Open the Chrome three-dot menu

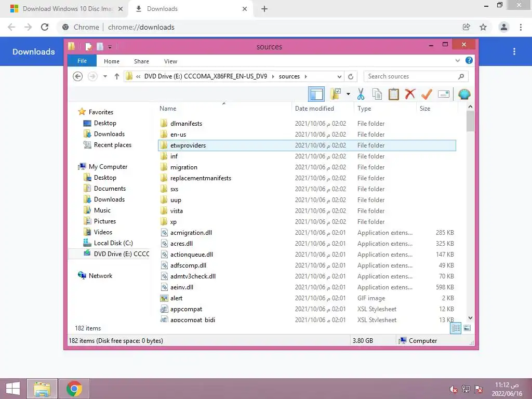point(521,27)
